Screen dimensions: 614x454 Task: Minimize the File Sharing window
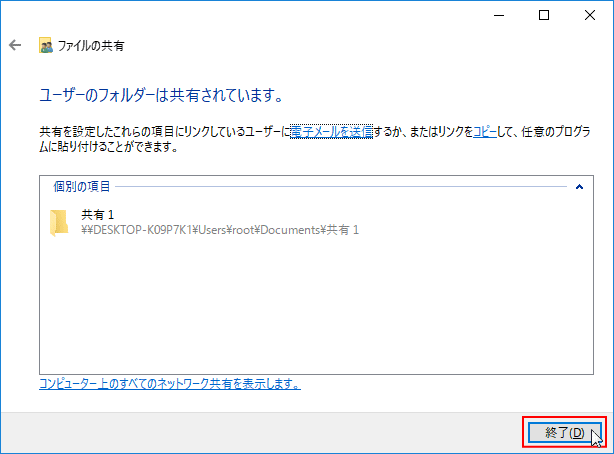(x=499, y=15)
